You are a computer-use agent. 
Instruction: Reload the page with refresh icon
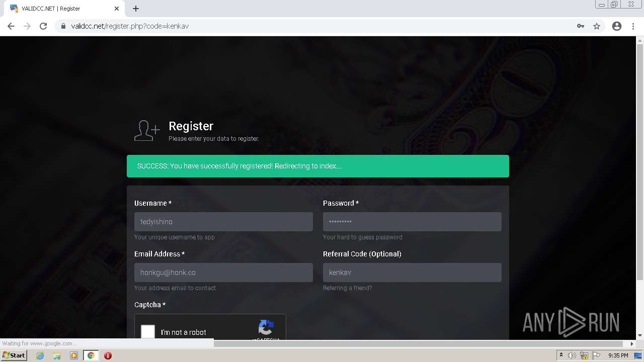tap(43, 26)
